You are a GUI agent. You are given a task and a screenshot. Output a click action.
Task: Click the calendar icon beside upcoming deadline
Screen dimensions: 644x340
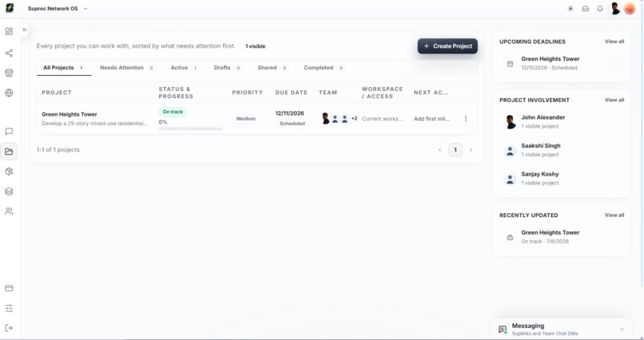(x=510, y=64)
